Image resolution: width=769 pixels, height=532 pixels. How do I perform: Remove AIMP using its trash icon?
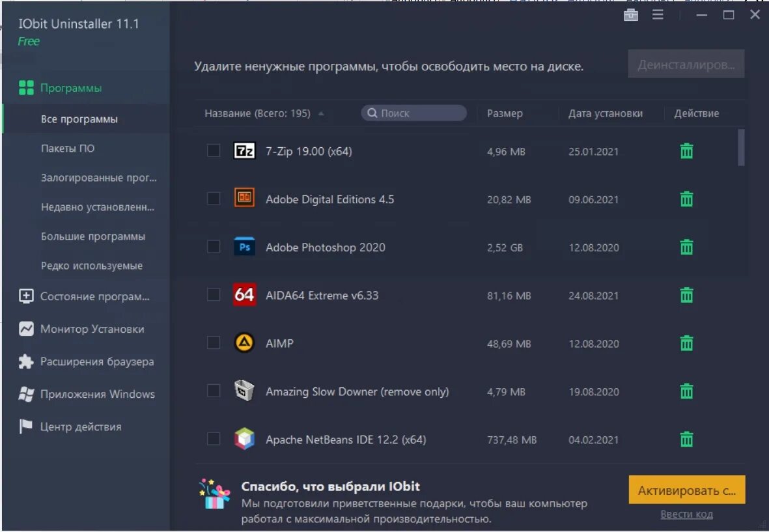point(686,343)
